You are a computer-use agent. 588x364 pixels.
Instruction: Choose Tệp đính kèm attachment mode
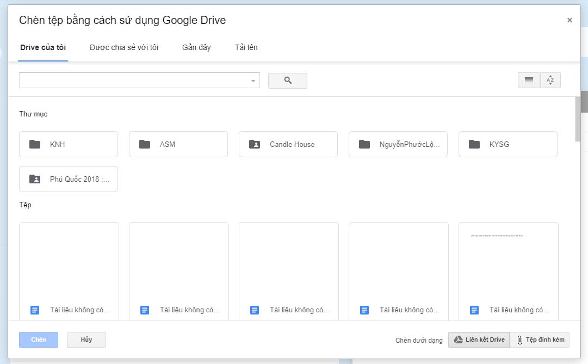tap(540, 340)
